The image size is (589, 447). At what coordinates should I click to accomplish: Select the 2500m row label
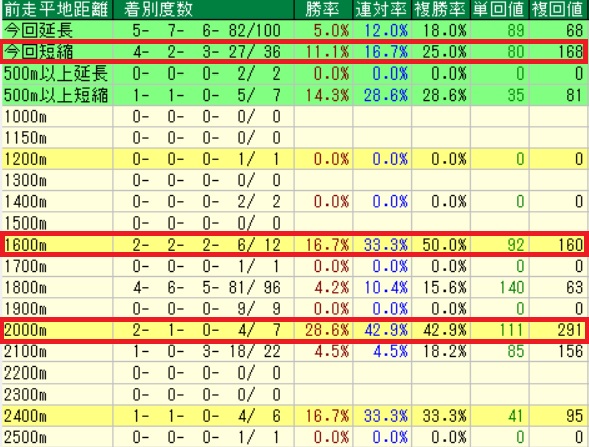25,438
